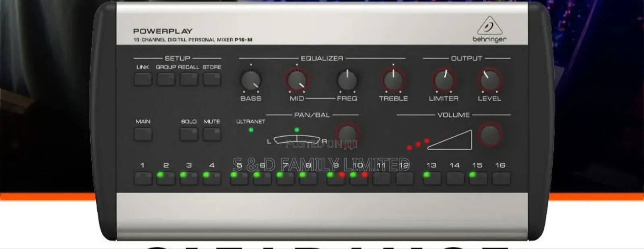
Task: Select channel 11 button
Action: [x=382, y=178]
